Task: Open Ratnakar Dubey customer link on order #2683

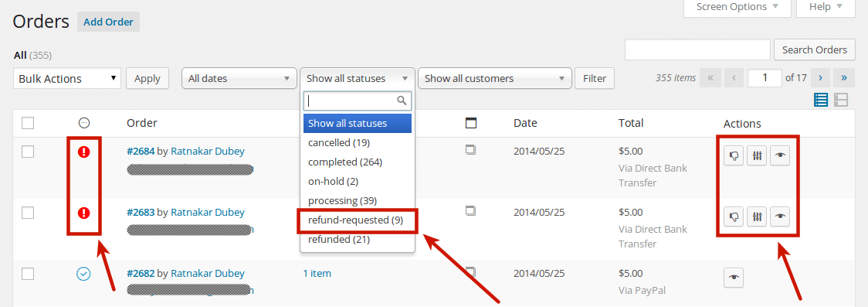Action: click(x=208, y=212)
